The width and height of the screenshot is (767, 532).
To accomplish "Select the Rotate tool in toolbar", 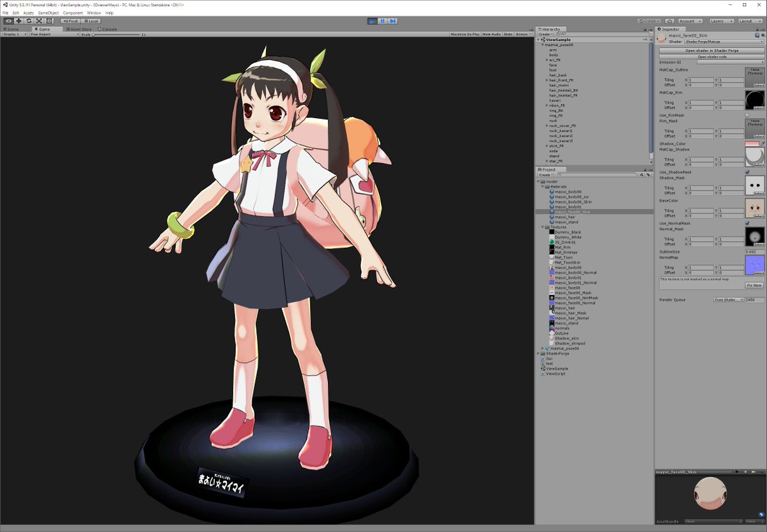I will [29, 21].
